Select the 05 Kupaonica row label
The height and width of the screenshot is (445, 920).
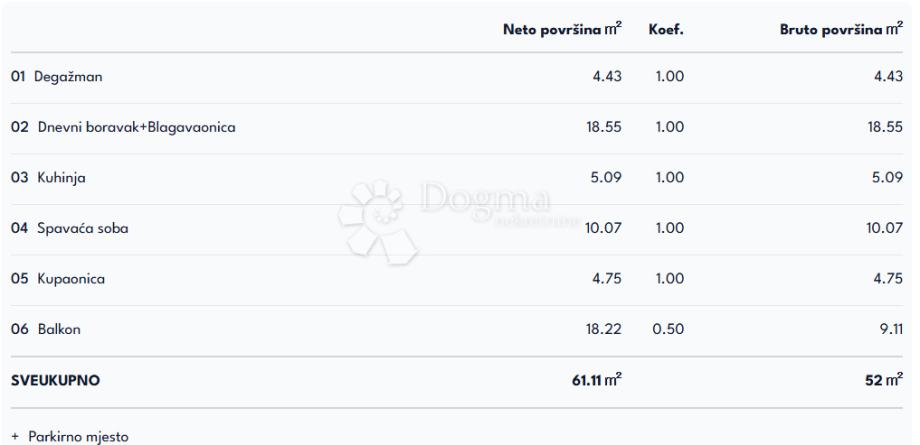click(x=58, y=279)
